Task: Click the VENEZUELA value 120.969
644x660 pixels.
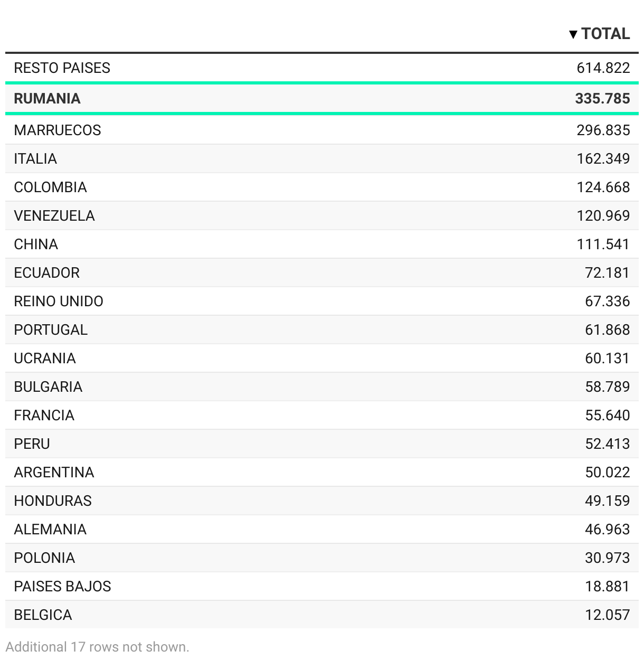Action: coord(603,215)
